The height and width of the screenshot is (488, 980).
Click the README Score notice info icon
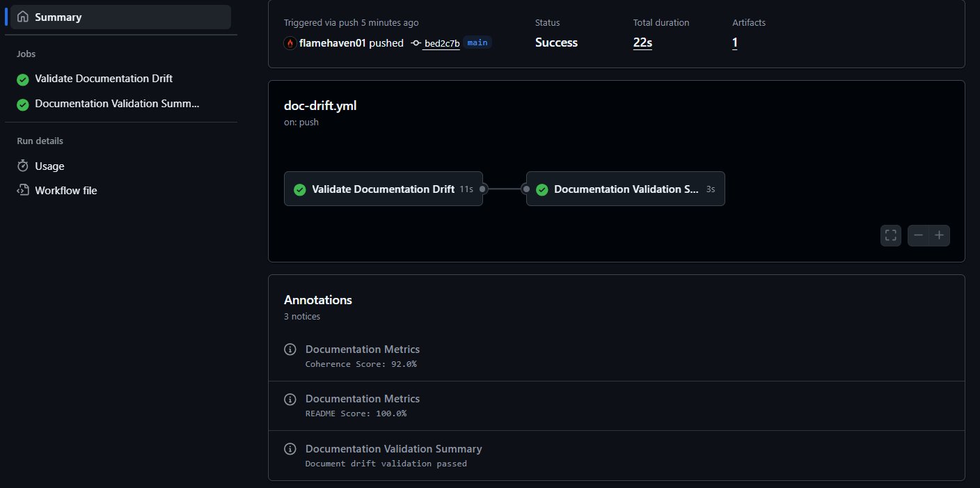click(290, 400)
